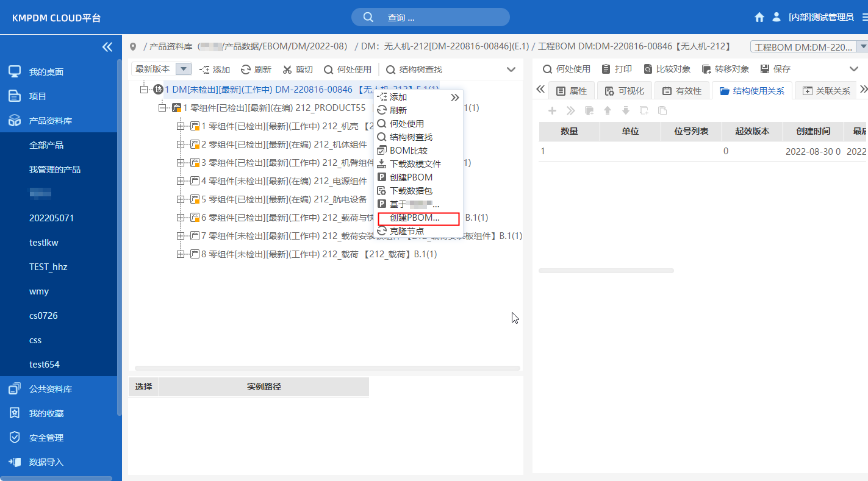Collapse the root DM-220816-00846 tree node
Image resolution: width=868 pixels, height=481 pixels.
144,90
